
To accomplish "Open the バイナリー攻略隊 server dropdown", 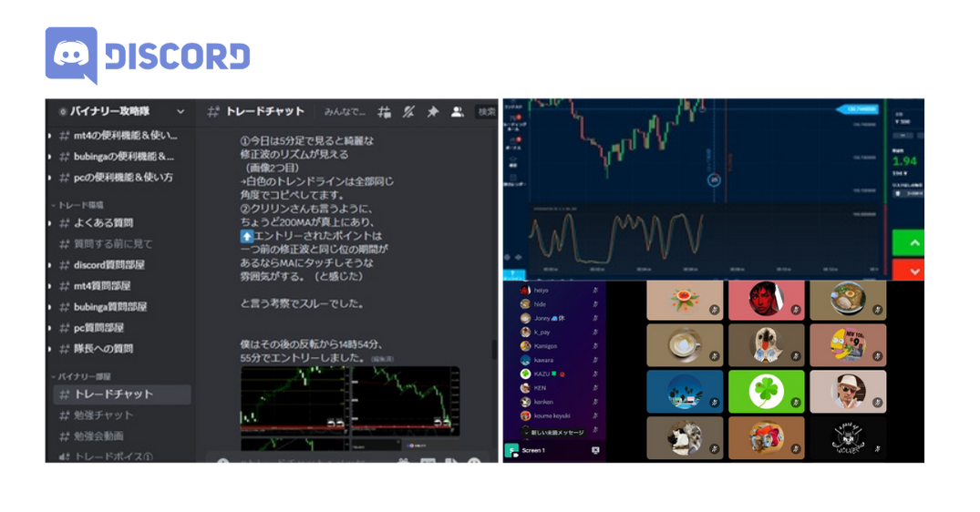I will tap(181, 112).
